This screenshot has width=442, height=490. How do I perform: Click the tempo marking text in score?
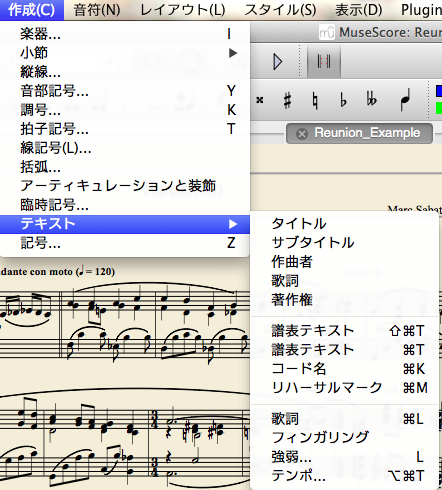pyautogui.click(x=57, y=272)
